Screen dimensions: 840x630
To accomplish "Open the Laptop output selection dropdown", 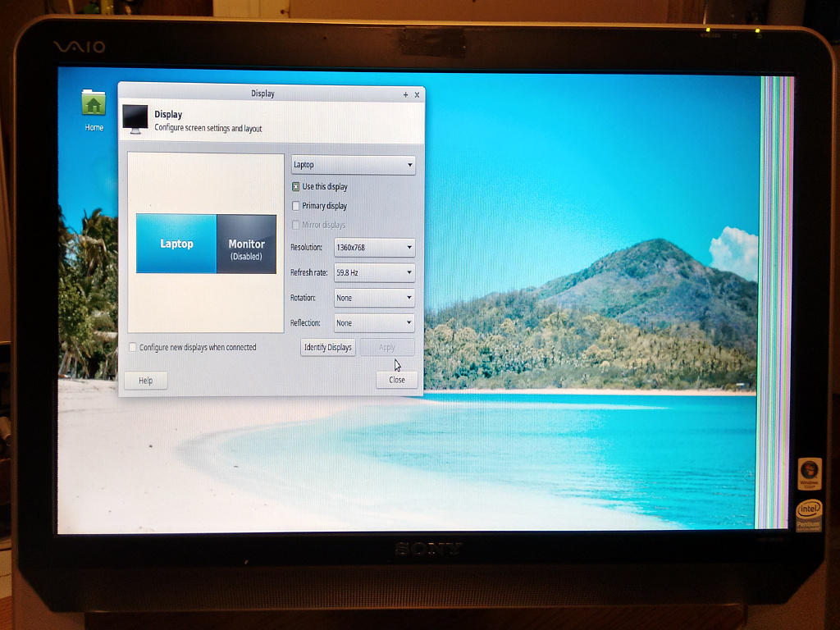I will point(354,165).
